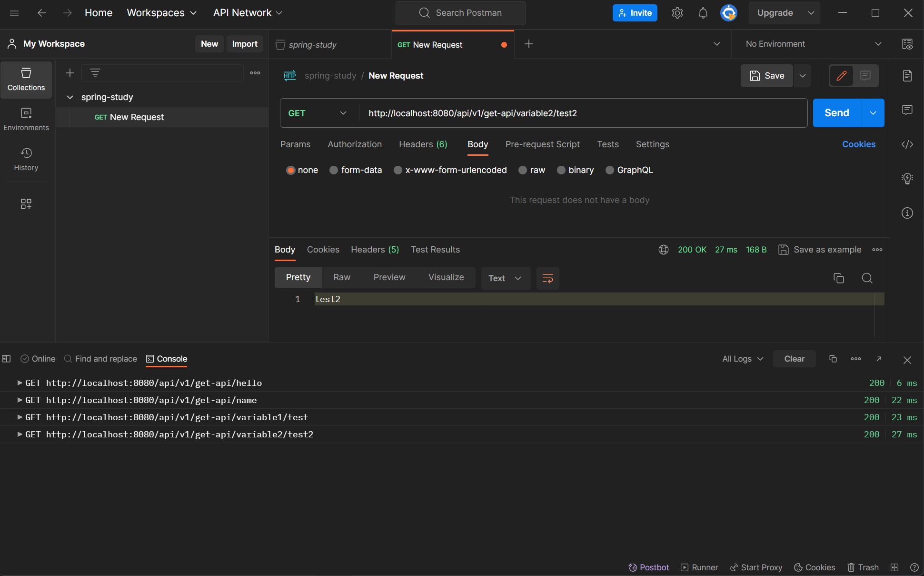Open the History sidebar panel
This screenshot has width=924, height=576.
(x=26, y=159)
